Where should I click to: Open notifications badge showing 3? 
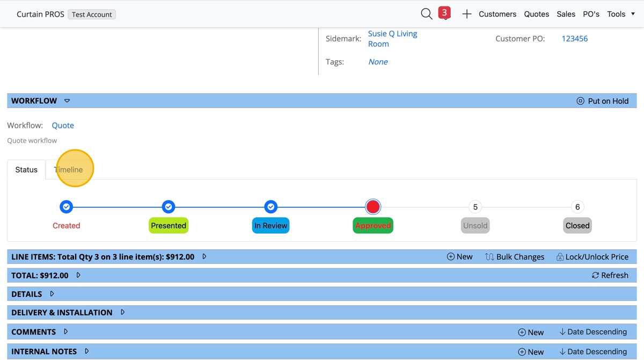444,12
